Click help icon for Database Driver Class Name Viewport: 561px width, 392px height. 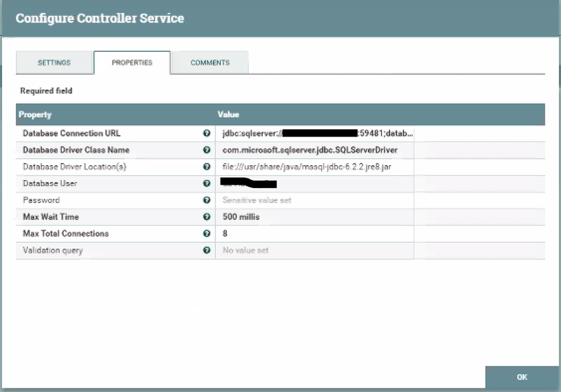click(x=207, y=151)
